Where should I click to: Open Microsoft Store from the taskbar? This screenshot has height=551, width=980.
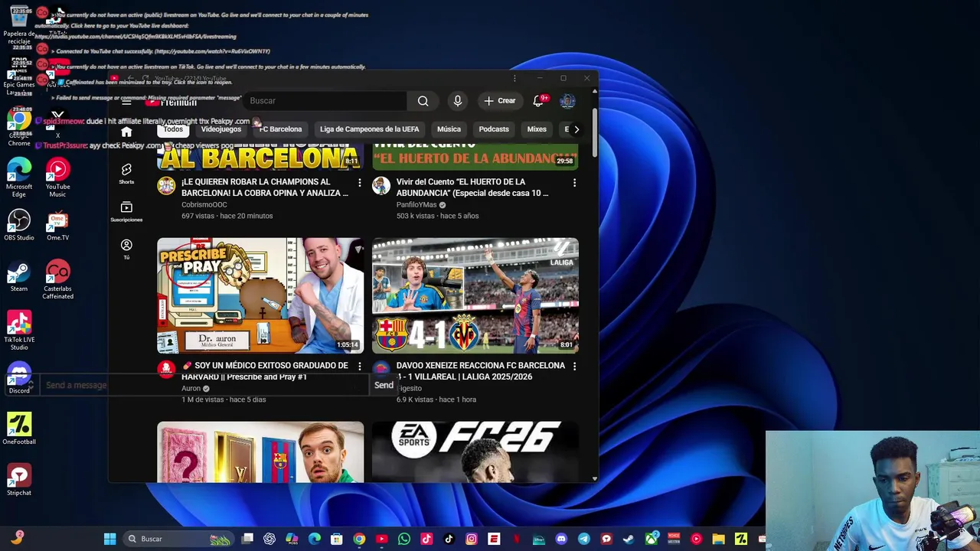(x=337, y=539)
